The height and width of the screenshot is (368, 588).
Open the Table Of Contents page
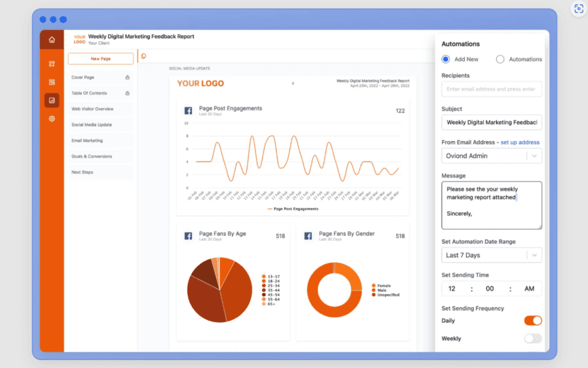(100, 93)
